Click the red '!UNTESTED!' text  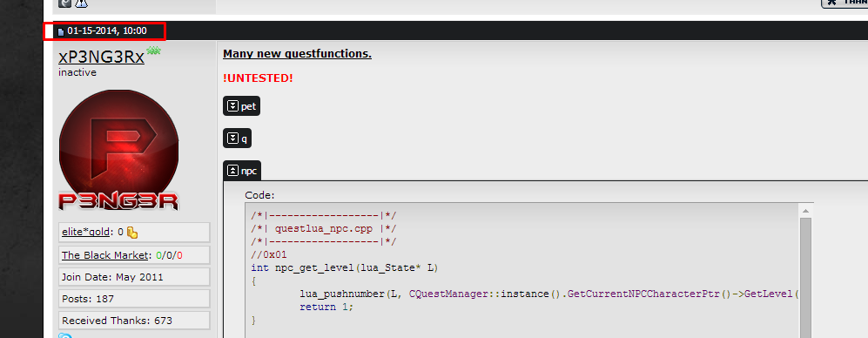coord(258,78)
